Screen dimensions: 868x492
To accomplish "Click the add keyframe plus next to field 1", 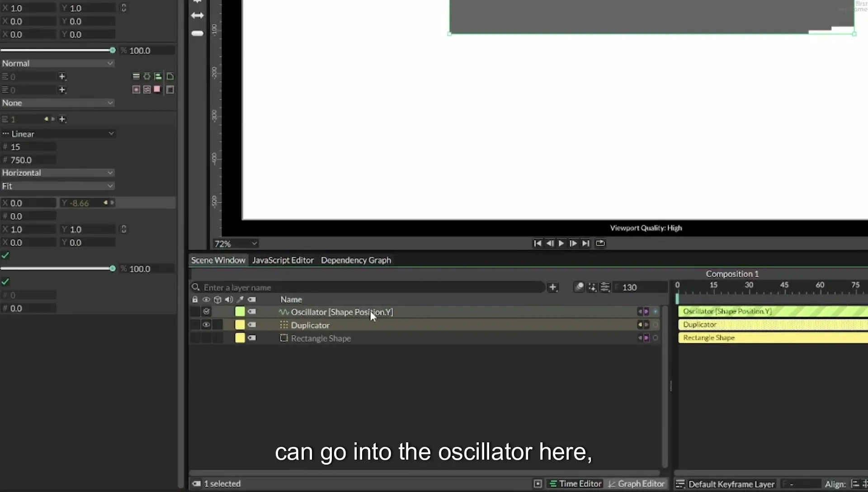I will [x=62, y=119].
